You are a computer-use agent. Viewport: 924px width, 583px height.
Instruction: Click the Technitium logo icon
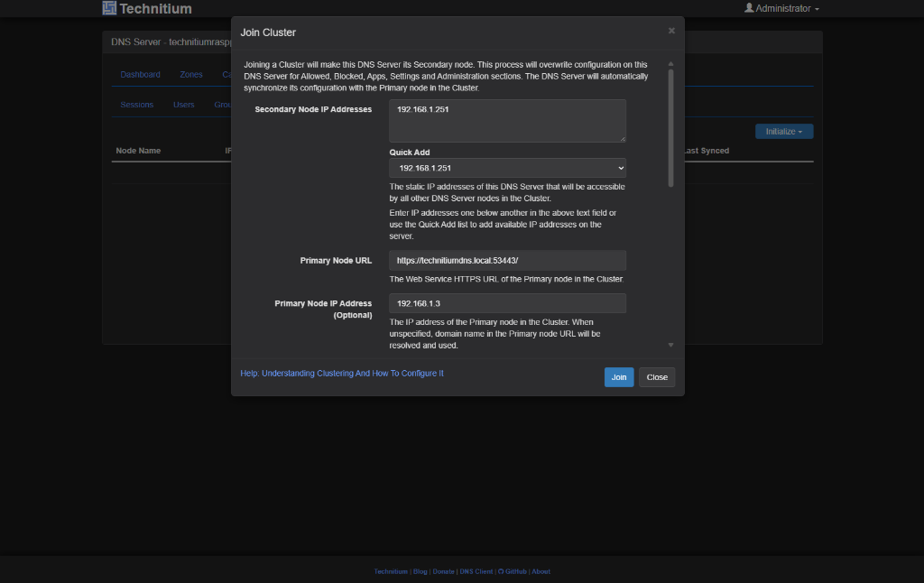(x=109, y=7)
